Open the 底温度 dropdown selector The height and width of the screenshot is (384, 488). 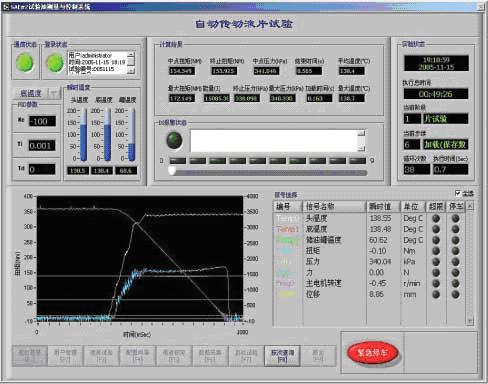click(x=36, y=93)
